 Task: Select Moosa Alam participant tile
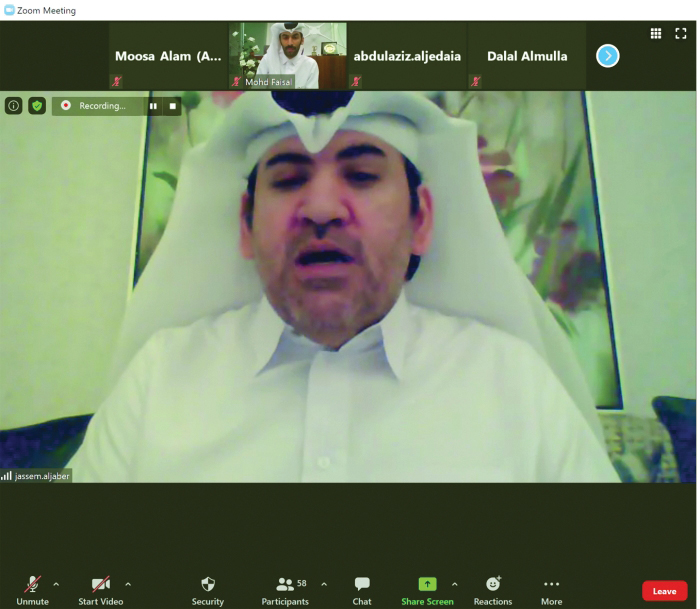click(168, 56)
